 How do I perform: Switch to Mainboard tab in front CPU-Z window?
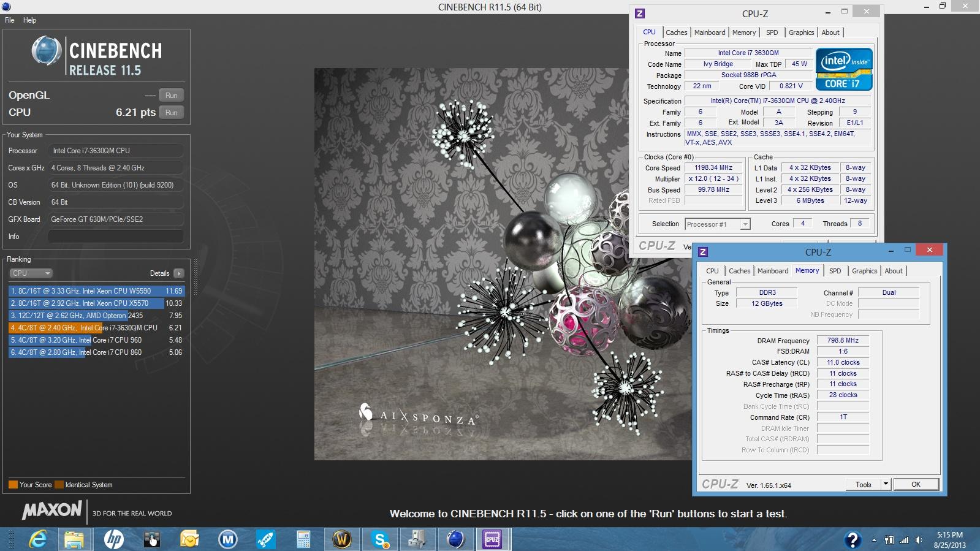[x=773, y=271]
